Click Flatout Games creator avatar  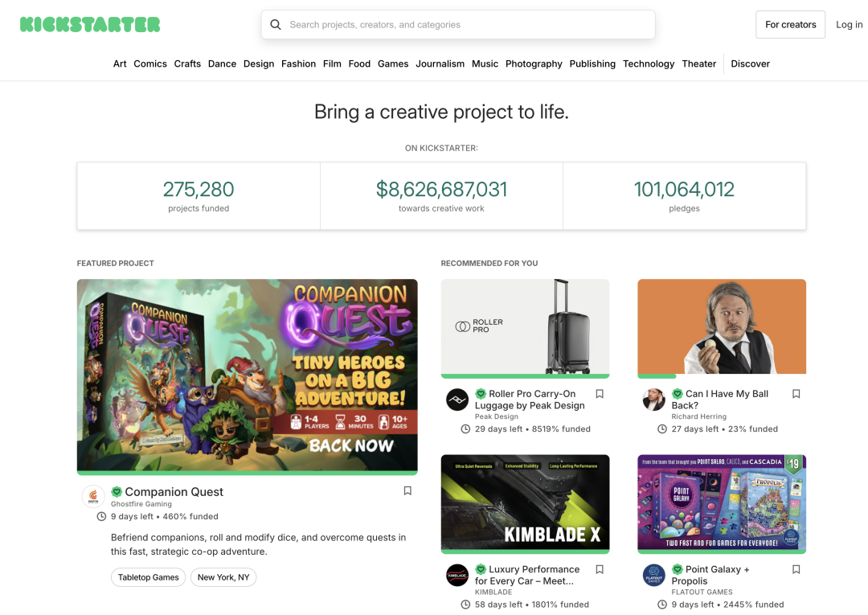click(x=654, y=575)
